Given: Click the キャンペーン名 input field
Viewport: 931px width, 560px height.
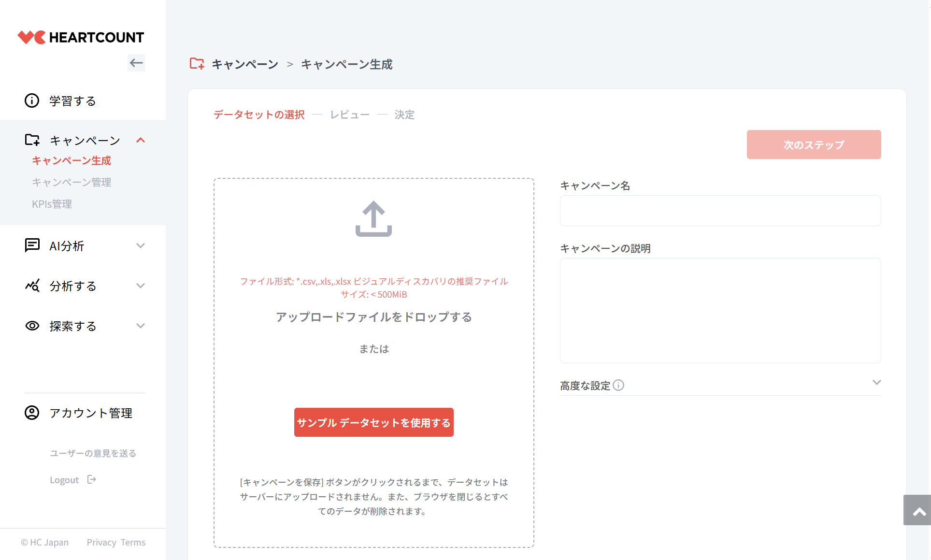Looking at the screenshot, I should [720, 211].
